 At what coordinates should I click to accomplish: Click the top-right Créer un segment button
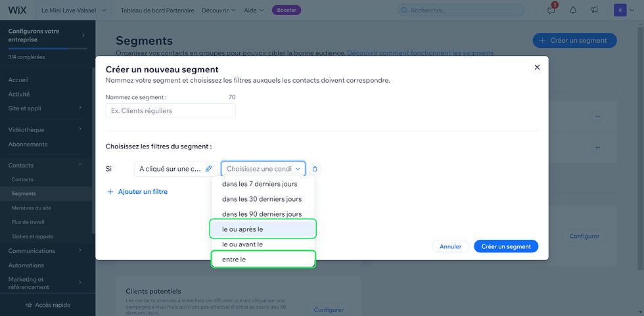[x=574, y=40]
